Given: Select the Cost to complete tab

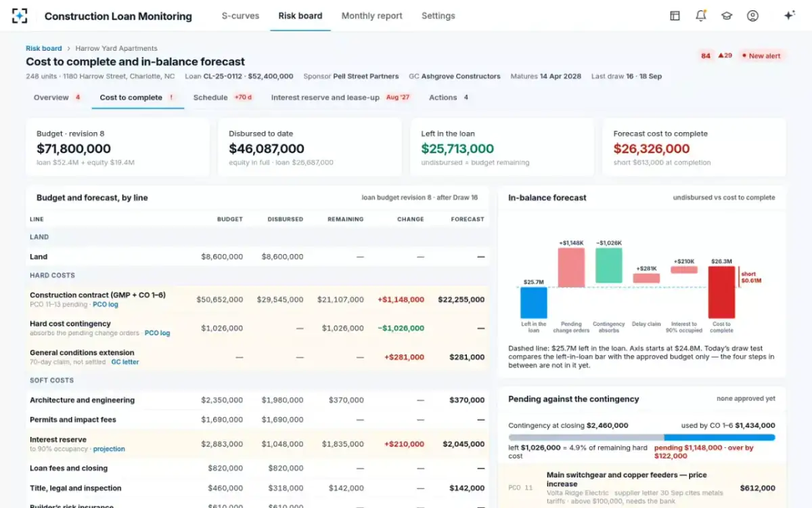Looking at the screenshot, I should click(138, 98).
